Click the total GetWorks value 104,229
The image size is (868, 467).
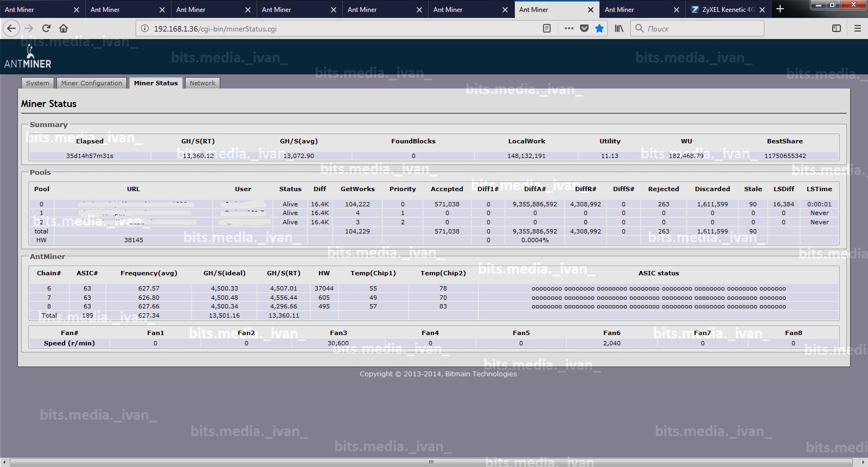coord(358,231)
